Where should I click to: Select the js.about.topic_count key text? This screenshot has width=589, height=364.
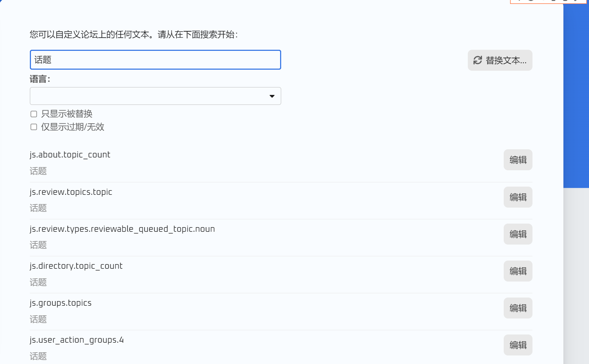click(70, 155)
